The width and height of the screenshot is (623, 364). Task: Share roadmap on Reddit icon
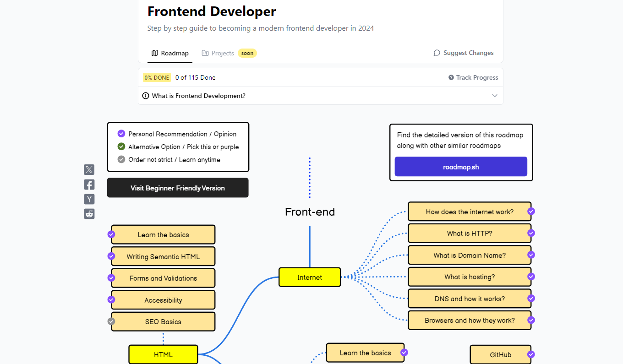89,214
